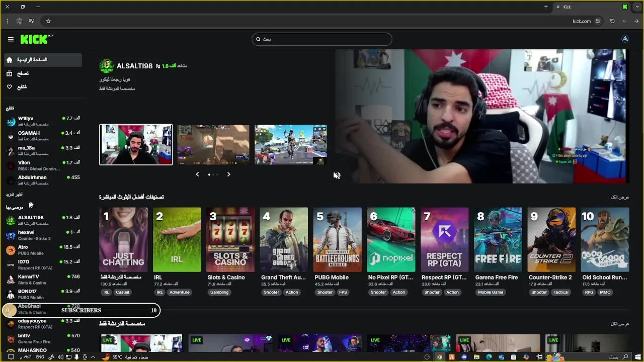Go to next carousel slide
This screenshot has height=362, width=644.
[x=228, y=174]
